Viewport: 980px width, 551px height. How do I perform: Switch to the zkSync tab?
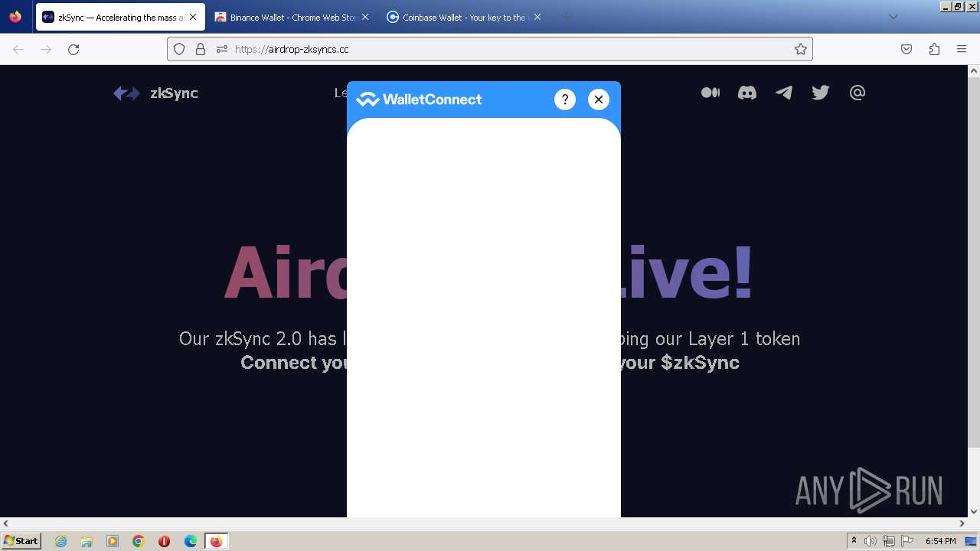(x=120, y=17)
